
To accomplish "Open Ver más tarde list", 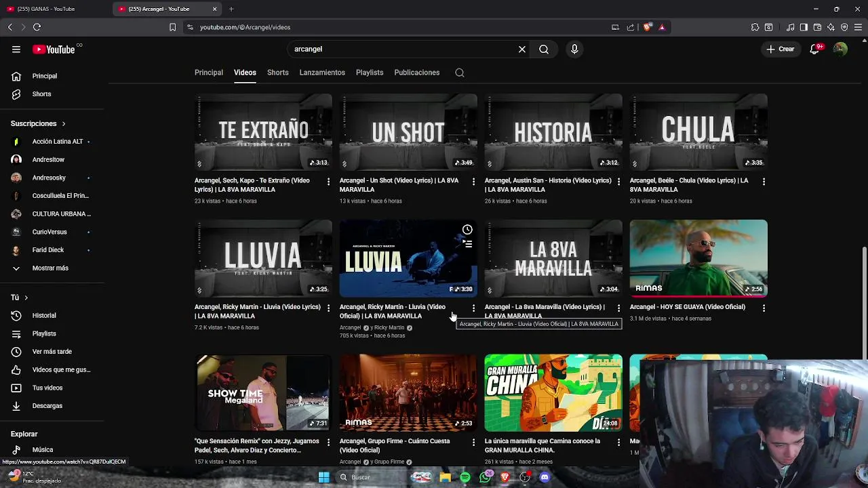I will [52, 352].
